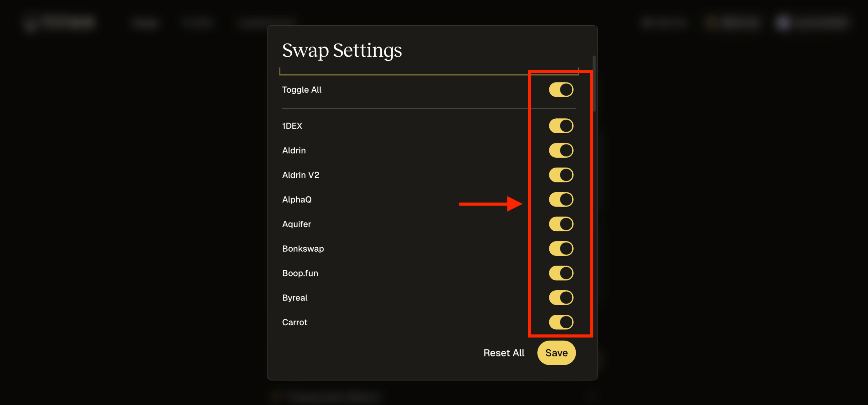
Task: Click the settings list scrollbar
Action: click(x=594, y=83)
